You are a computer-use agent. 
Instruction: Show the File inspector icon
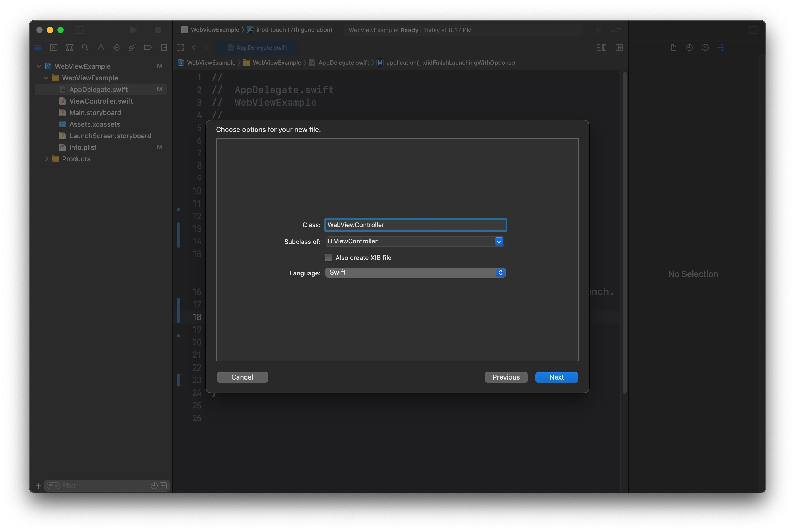(x=674, y=48)
